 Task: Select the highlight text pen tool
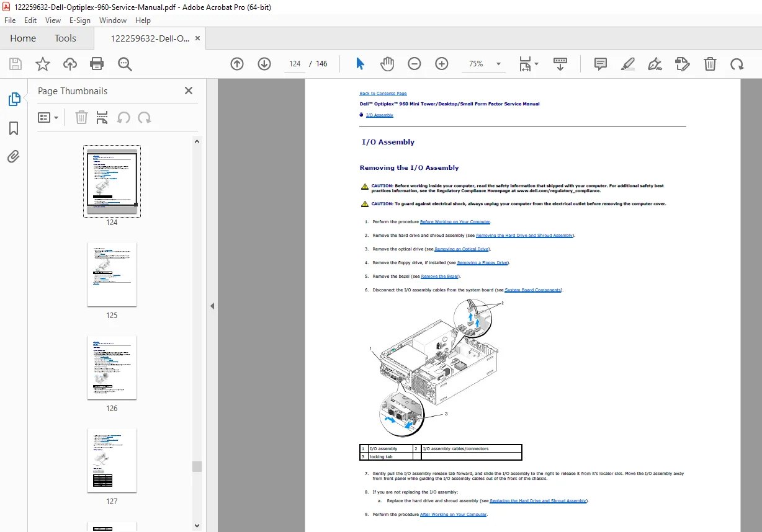628,64
